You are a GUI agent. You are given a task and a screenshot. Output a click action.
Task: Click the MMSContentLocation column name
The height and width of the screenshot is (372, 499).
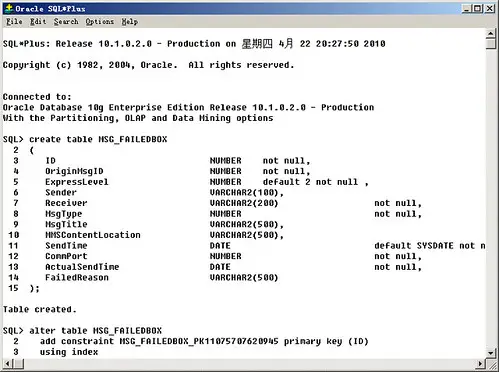pyautogui.click(x=93, y=235)
